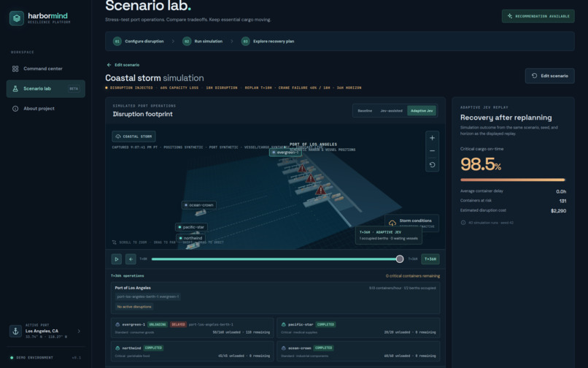Click the 0 critical containers remaining text
The width and height of the screenshot is (588, 368).
(412, 276)
